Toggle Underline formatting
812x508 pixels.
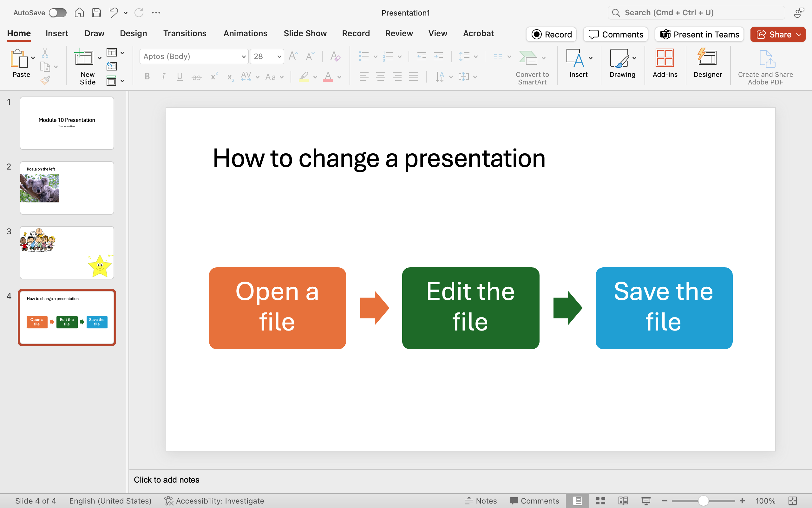click(180, 77)
